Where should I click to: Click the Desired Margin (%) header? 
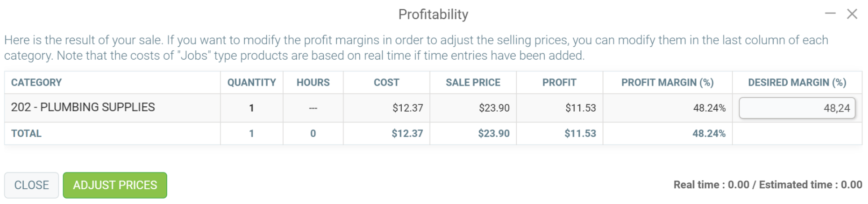pos(797,82)
